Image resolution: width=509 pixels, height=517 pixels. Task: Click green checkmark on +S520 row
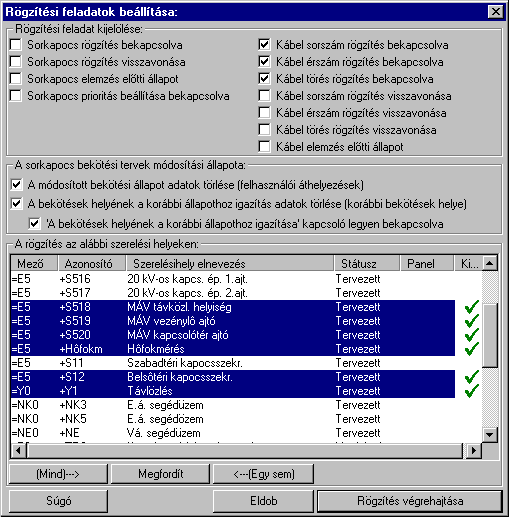click(x=472, y=335)
